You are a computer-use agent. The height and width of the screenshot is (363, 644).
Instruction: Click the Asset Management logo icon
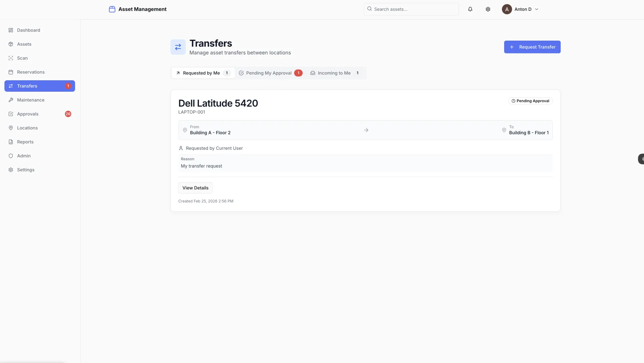[x=112, y=9]
